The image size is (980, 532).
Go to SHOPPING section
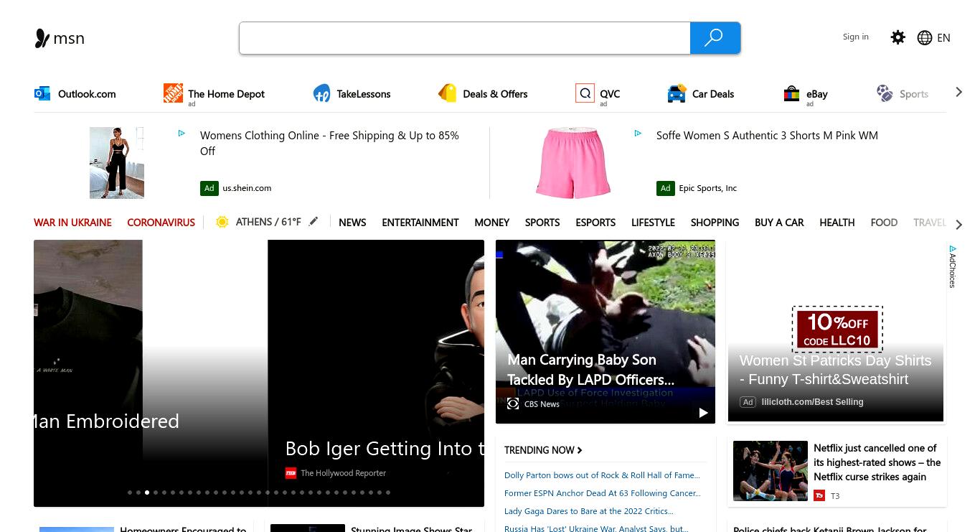tap(715, 223)
